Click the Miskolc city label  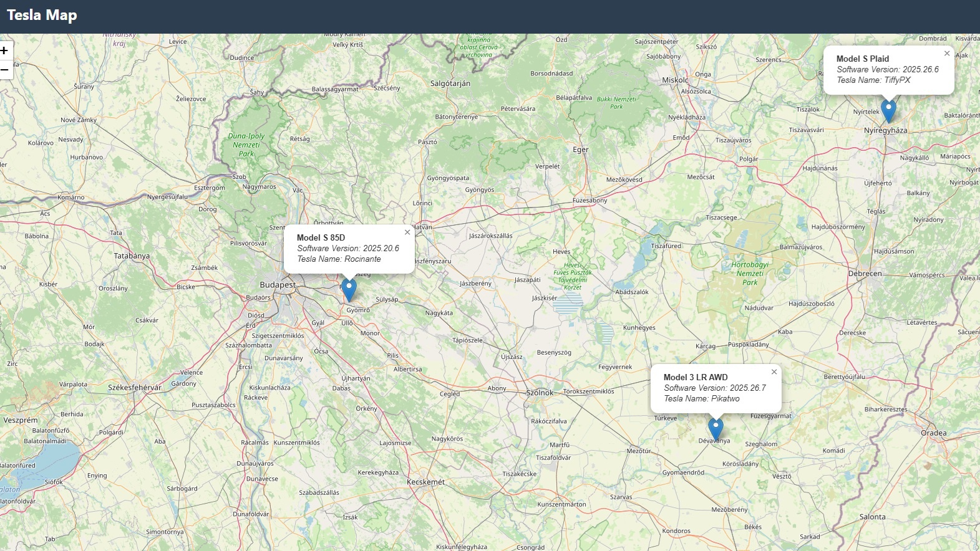click(676, 80)
